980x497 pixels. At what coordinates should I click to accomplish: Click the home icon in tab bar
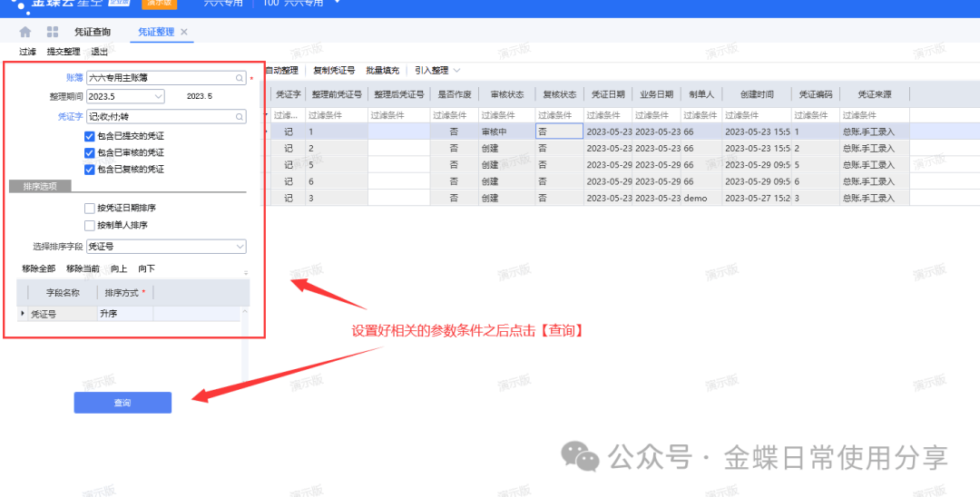(25, 32)
